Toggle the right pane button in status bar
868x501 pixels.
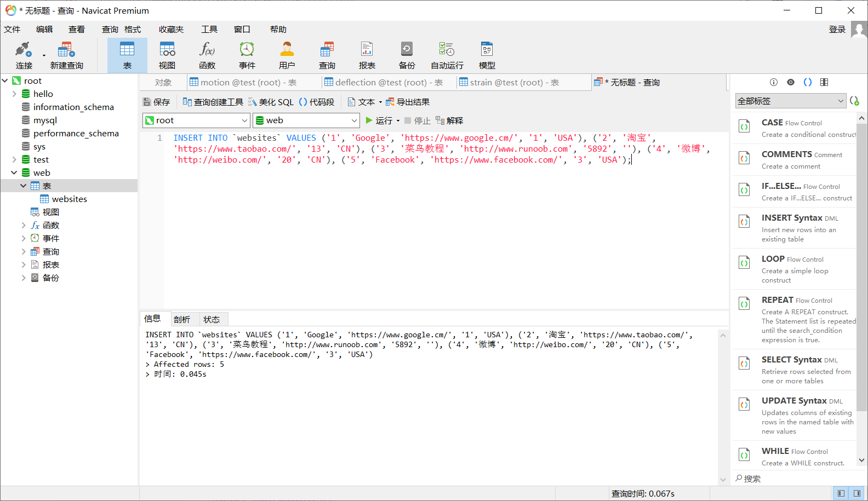[856, 493]
